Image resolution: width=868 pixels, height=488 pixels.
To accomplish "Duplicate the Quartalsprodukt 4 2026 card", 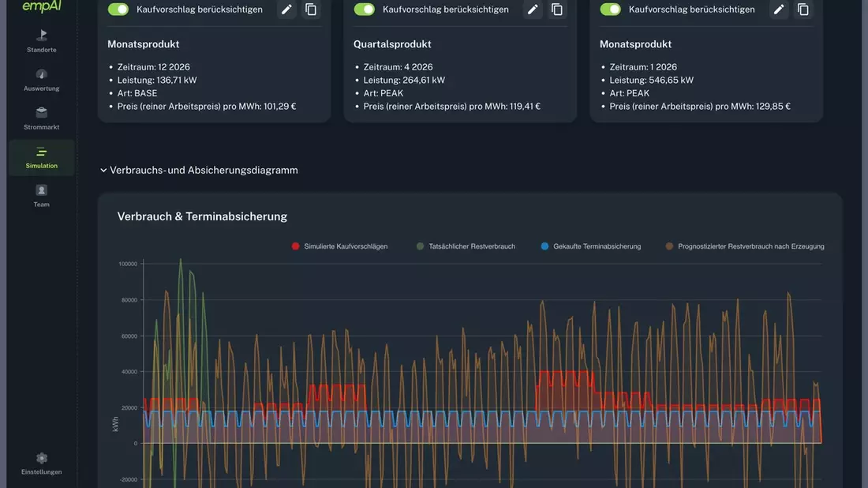I will coord(557,9).
